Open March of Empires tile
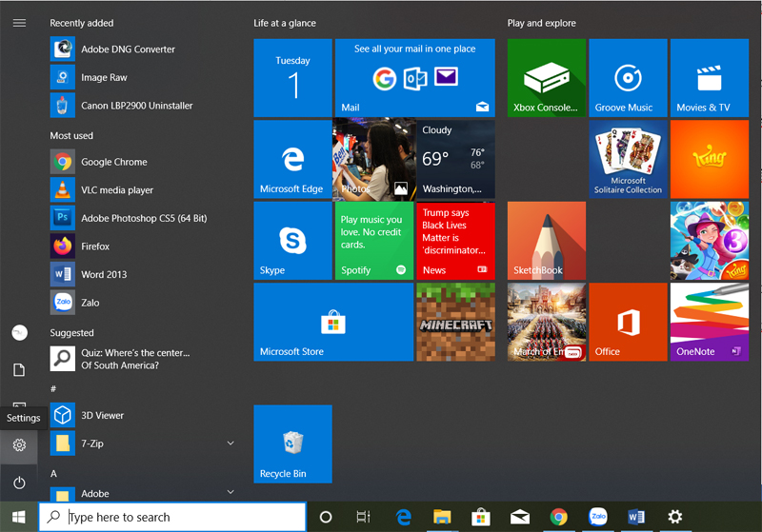Viewport: 762px width, 532px height. (x=546, y=323)
